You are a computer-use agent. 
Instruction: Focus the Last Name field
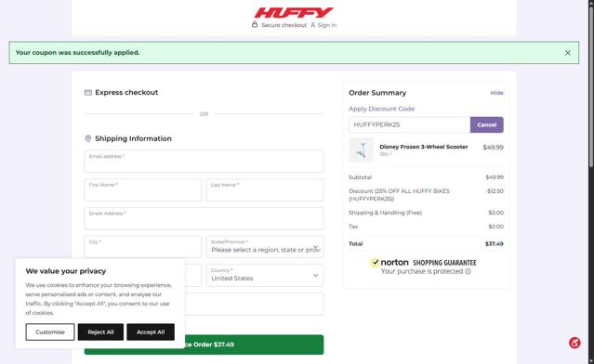pos(265,190)
